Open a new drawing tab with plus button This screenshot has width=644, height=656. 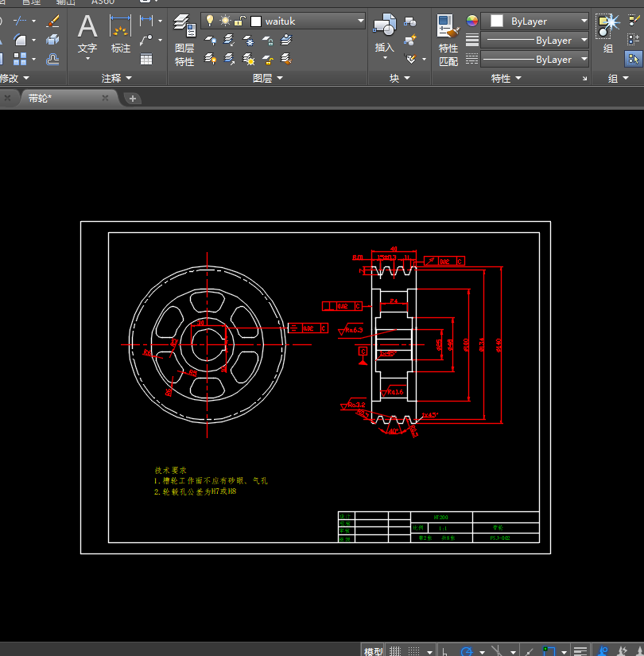pos(133,99)
